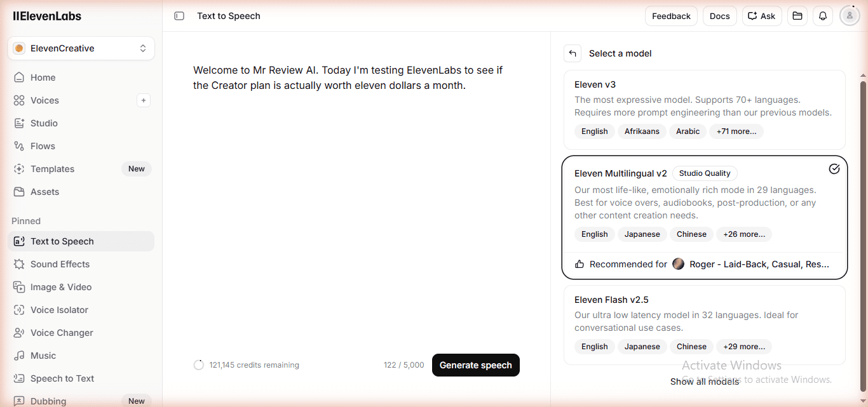Click Generate speech
This screenshot has width=868, height=407.
point(476,365)
